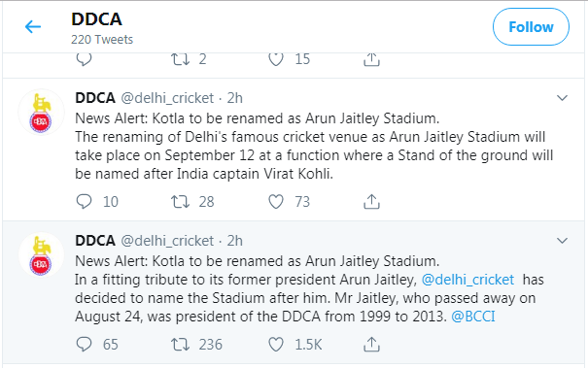Screen dimensions: 588x368
Task: Share the topmost partially visible tweet
Action: pos(371,59)
